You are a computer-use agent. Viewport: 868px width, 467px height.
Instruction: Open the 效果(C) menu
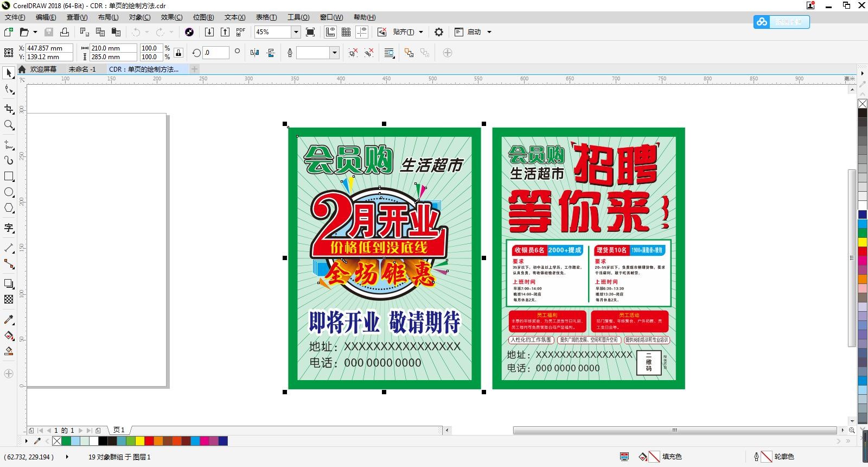tap(171, 17)
